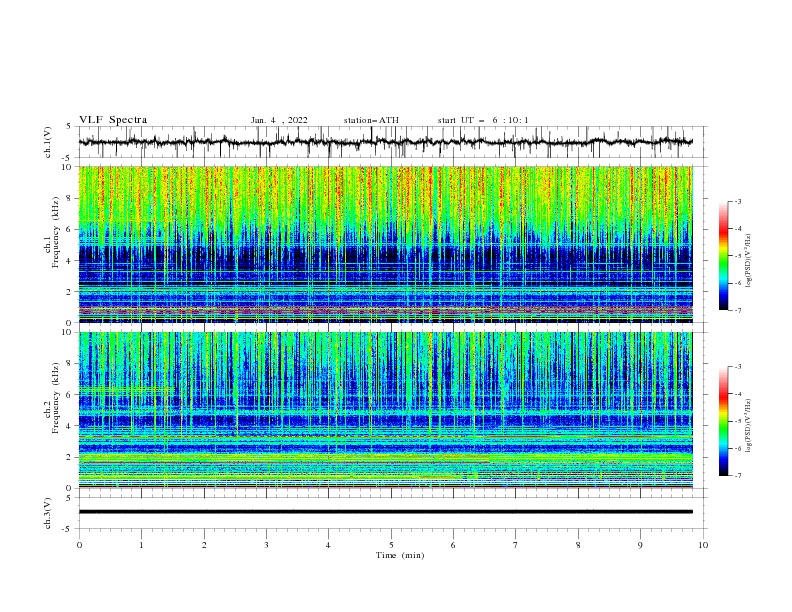Click the "-4" label on ch.2 colorbar
This screenshot has height=612, width=792.
(x=737, y=394)
